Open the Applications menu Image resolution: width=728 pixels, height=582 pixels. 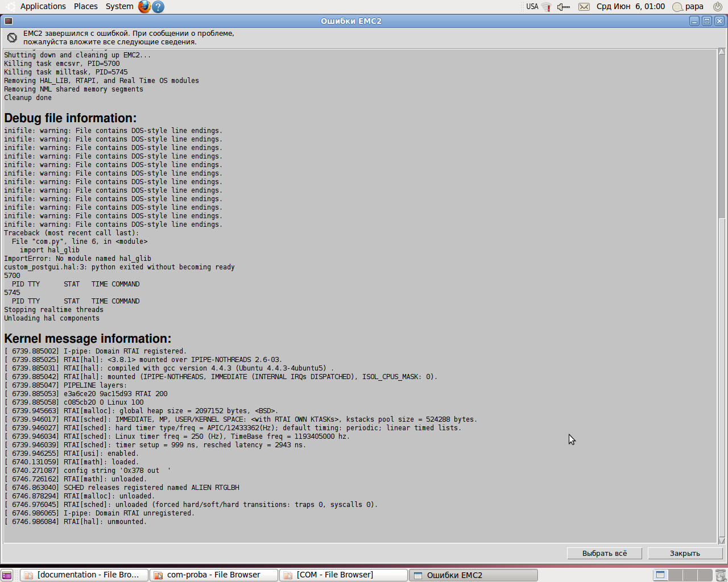click(43, 7)
